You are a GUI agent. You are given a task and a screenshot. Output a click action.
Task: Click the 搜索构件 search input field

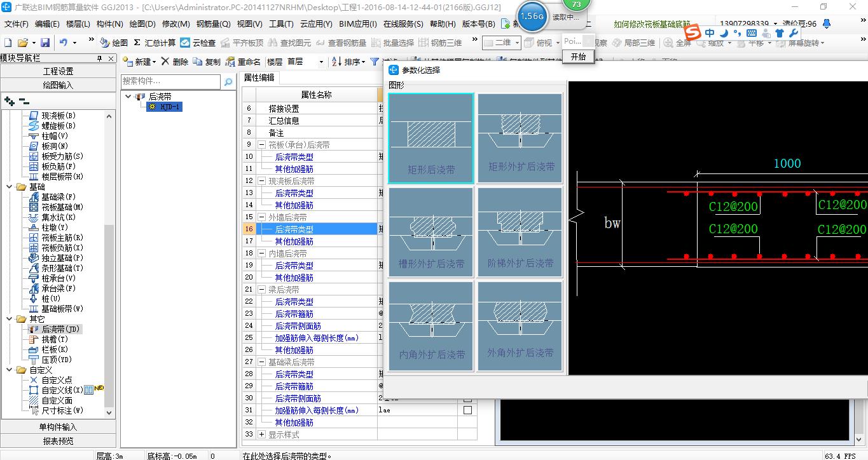point(171,81)
